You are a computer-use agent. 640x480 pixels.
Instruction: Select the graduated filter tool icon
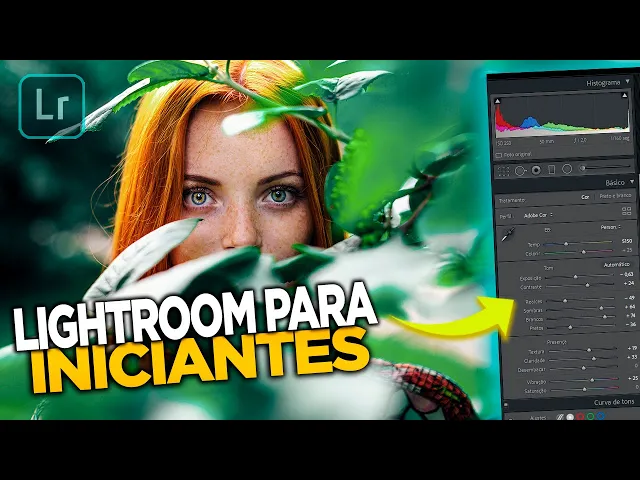(551, 169)
